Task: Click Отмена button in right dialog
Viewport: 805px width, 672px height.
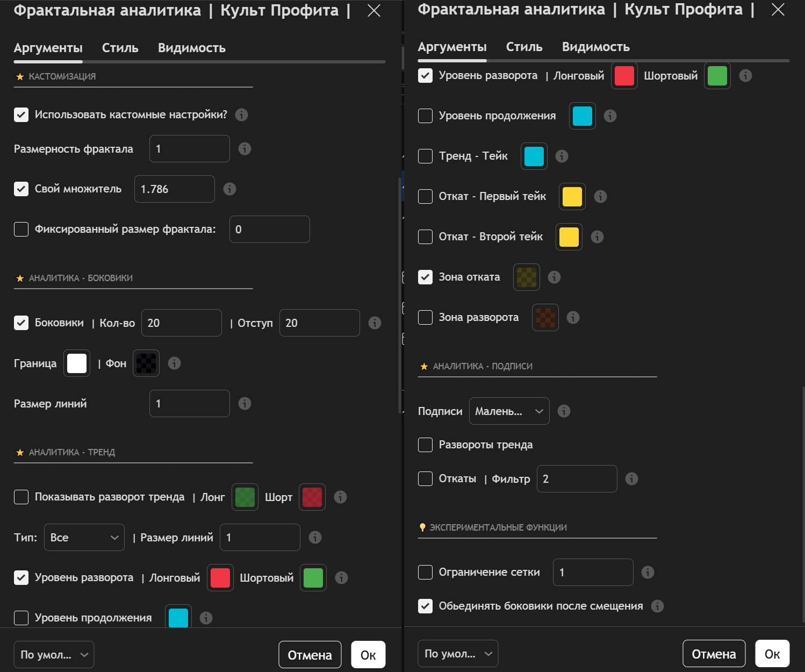Action: pos(713,654)
